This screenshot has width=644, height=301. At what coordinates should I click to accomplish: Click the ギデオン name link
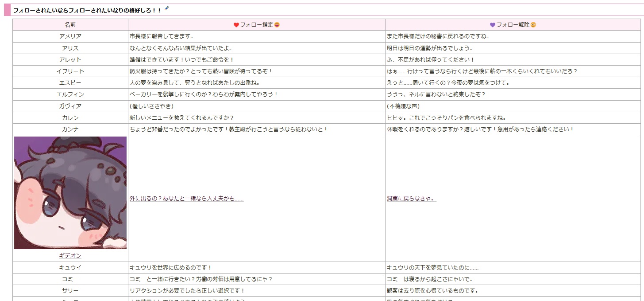[70, 256]
